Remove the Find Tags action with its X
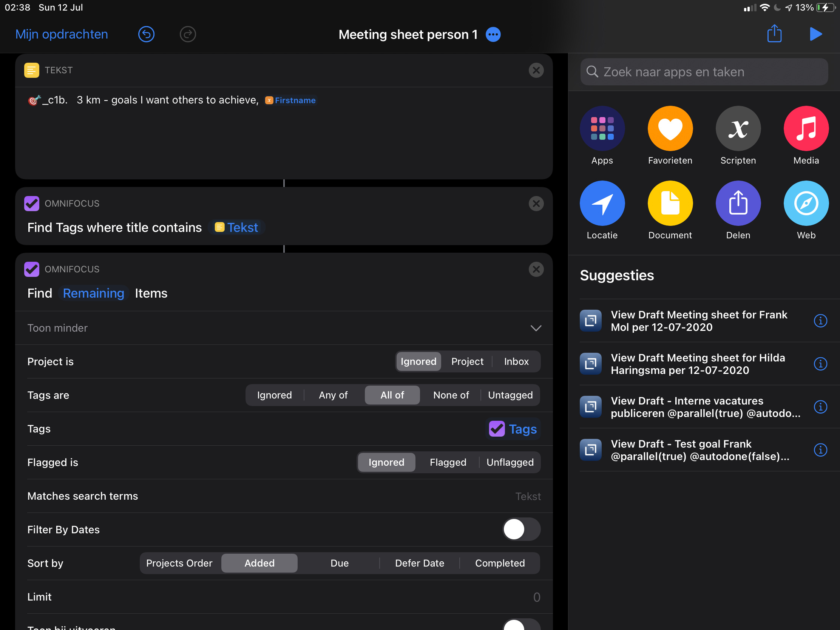This screenshot has height=630, width=840. tap(536, 204)
